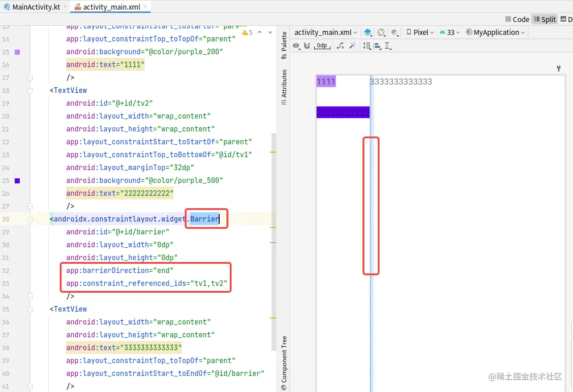Click the blue layers design-mode icon

tap(368, 32)
